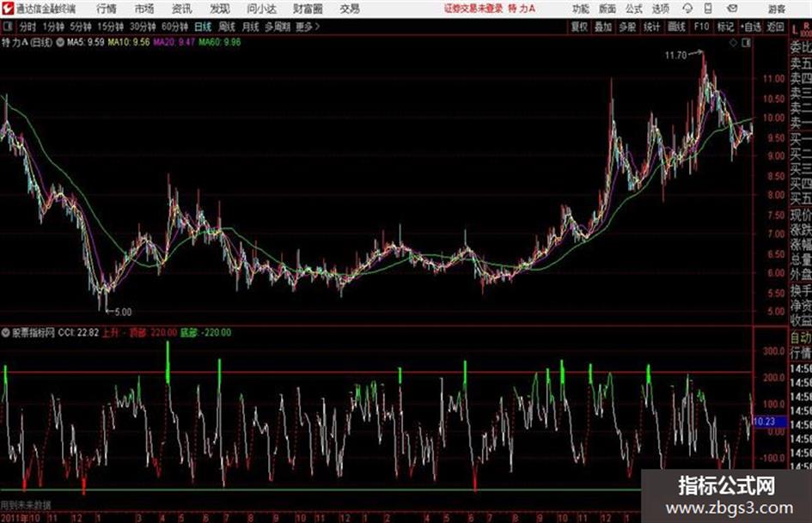Click the 画线 draw line button
The width and height of the screenshot is (812, 523).
[676, 27]
